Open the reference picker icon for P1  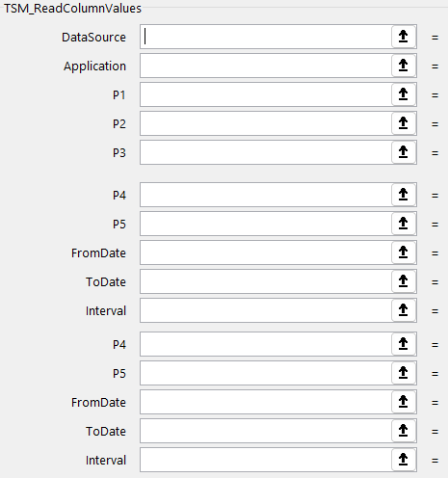(404, 94)
